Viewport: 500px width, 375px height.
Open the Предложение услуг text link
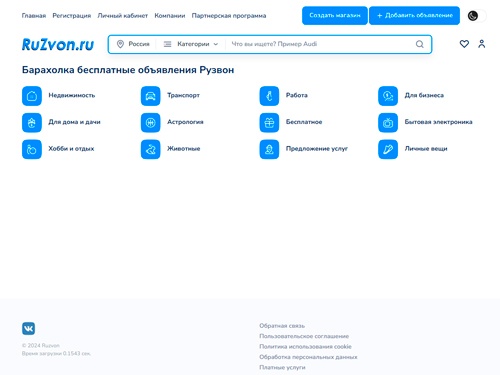pos(317,149)
